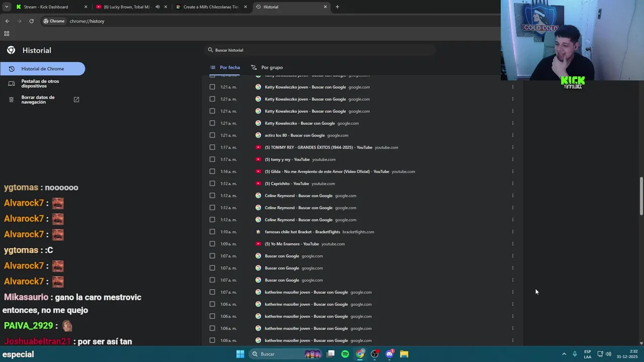This screenshot has width=644, height=362.
Task: Select the Yo Me Enamore entry checkbox
Action: click(x=212, y=244)
